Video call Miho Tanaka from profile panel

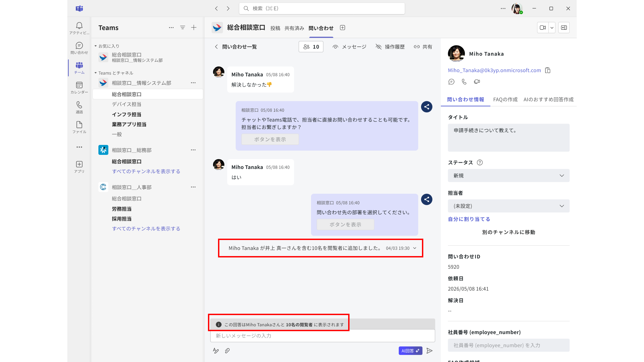(477, 82)
